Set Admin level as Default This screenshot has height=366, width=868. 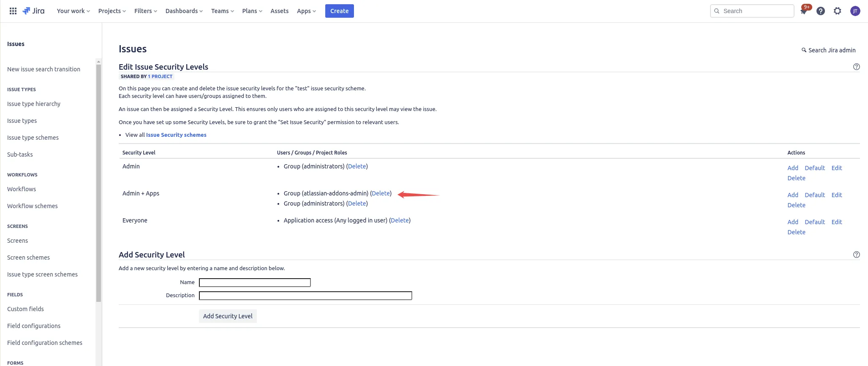tap(815, 168)
